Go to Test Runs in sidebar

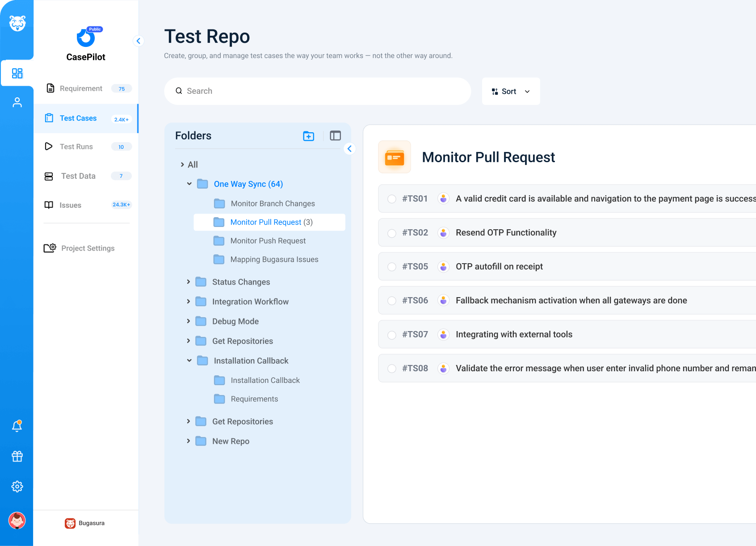(x=76, y=147)
